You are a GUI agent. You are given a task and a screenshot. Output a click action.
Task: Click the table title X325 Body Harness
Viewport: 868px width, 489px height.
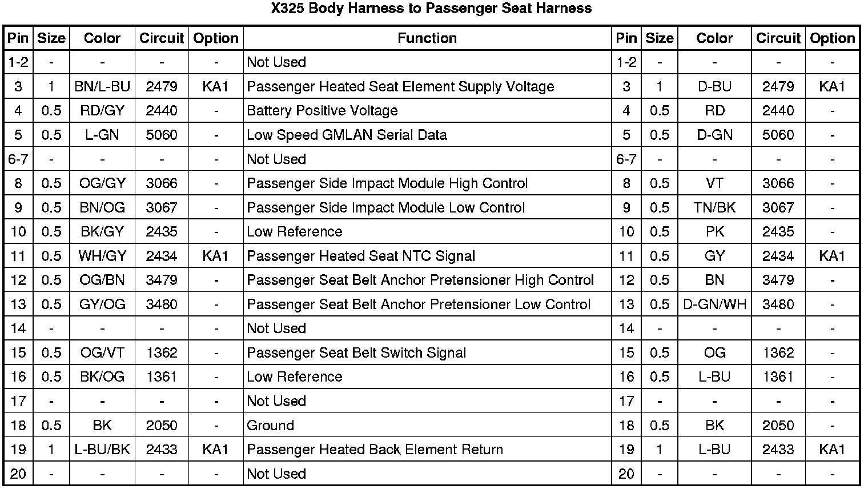pyautogui.click(x=431, y=9)
